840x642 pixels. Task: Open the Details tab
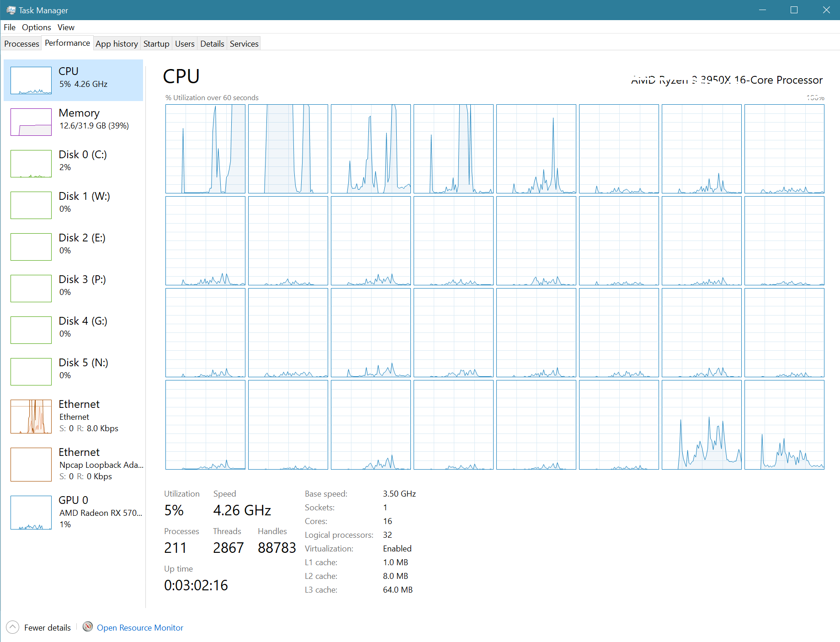(212, 44)
